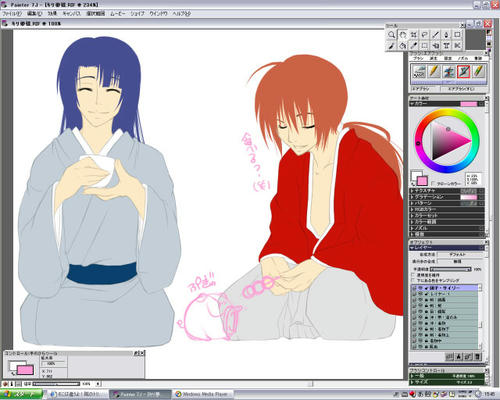The width and height of the screenshot is (500, 400).
Task: Select the Dropper color picker tool
Action: (414, 45)
